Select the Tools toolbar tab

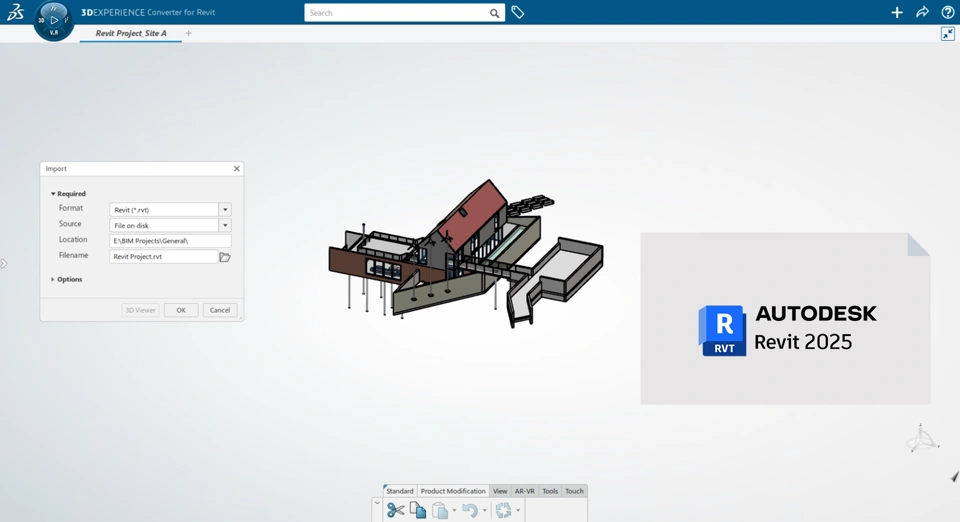[x=550, y=491]
